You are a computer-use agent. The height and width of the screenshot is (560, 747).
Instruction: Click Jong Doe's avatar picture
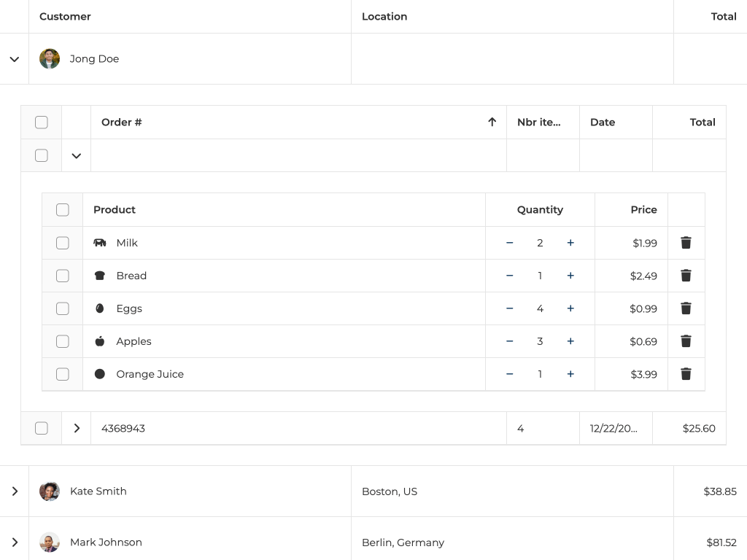click(x=50, y=59)
